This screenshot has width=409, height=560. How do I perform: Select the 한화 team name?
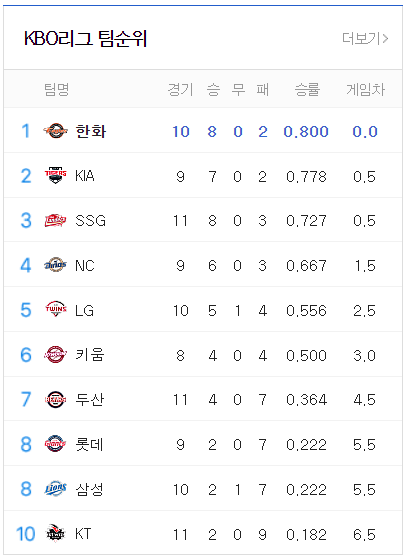click(x=91, y=131)
